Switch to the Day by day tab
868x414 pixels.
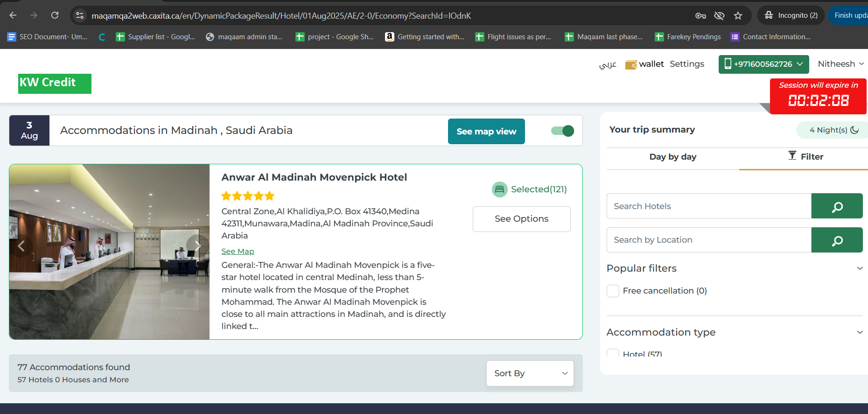(x=672, y=157)
